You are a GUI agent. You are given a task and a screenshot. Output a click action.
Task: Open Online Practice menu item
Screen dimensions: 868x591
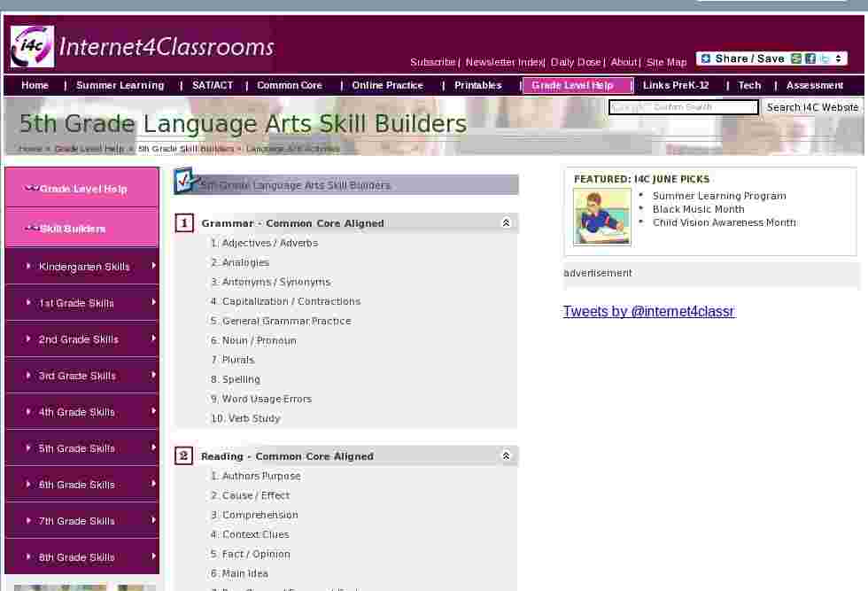(388, 85)
